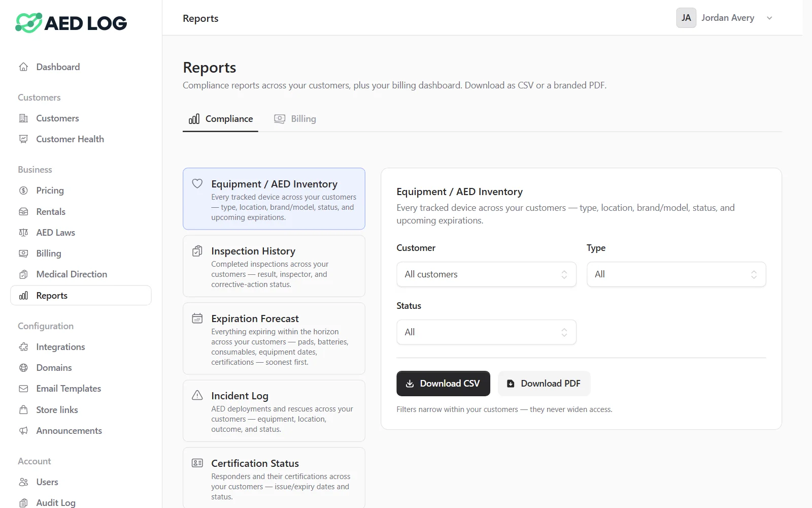Click the AED LOG heart logo
Viewport: 812px width, 508px height.
click(29, 23)
